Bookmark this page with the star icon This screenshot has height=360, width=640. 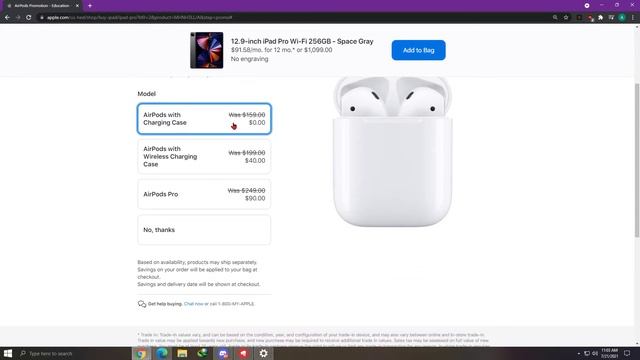click(x=566, y=18)
